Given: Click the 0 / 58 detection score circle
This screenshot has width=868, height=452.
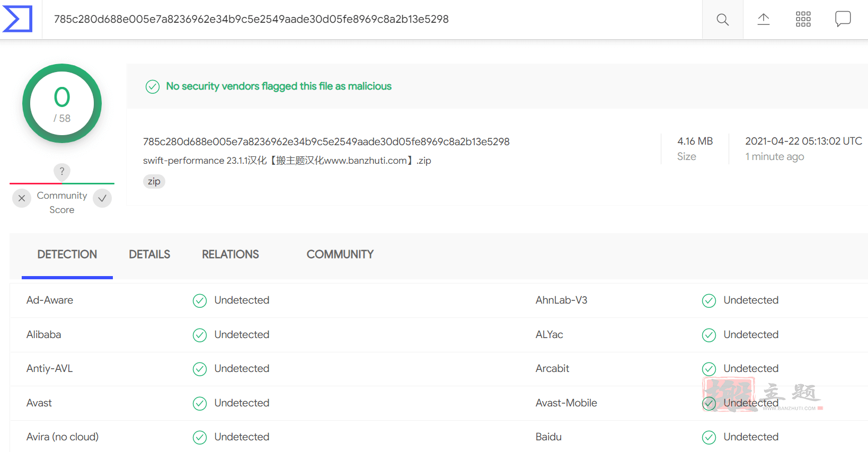Looking at the screenshot, I should pyautogui.click(x=62, y=103).
